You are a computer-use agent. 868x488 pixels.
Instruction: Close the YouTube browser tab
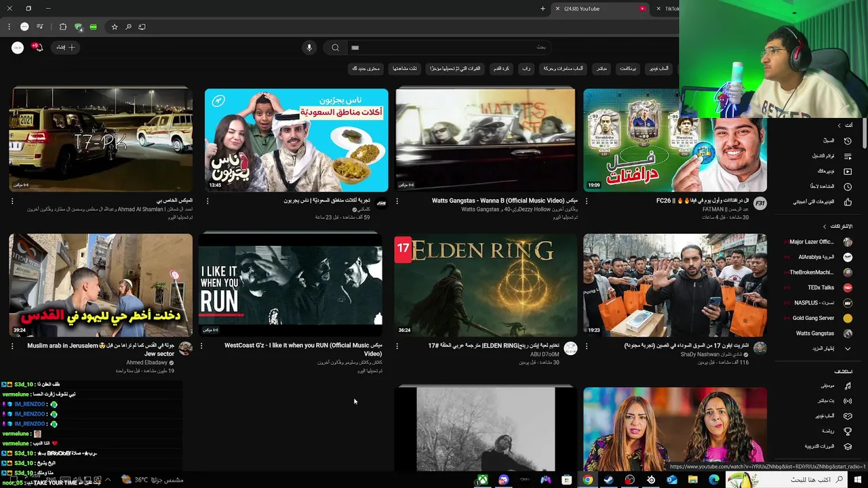(557, 9)
